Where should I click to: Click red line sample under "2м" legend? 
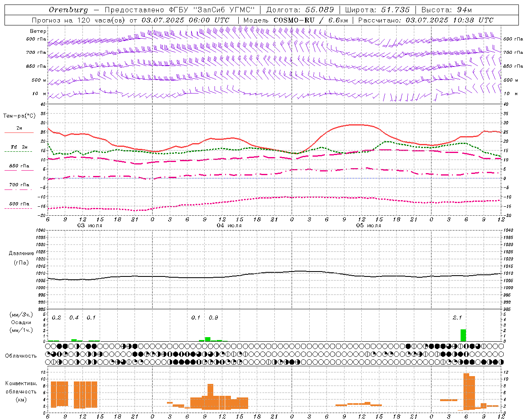point(19,133)
